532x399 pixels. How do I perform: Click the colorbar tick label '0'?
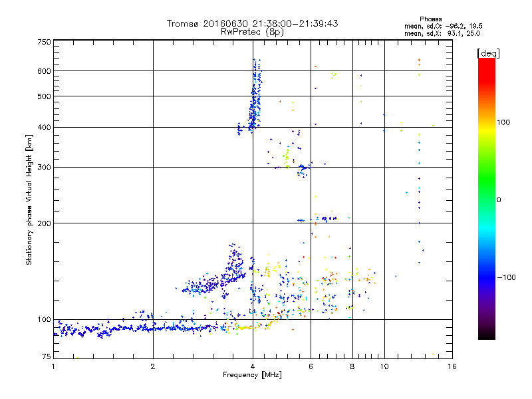[499, 200]
